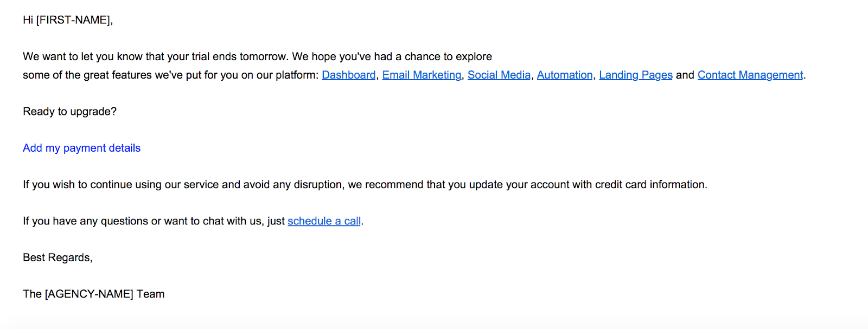Visit the Landing Pages link

636,75
